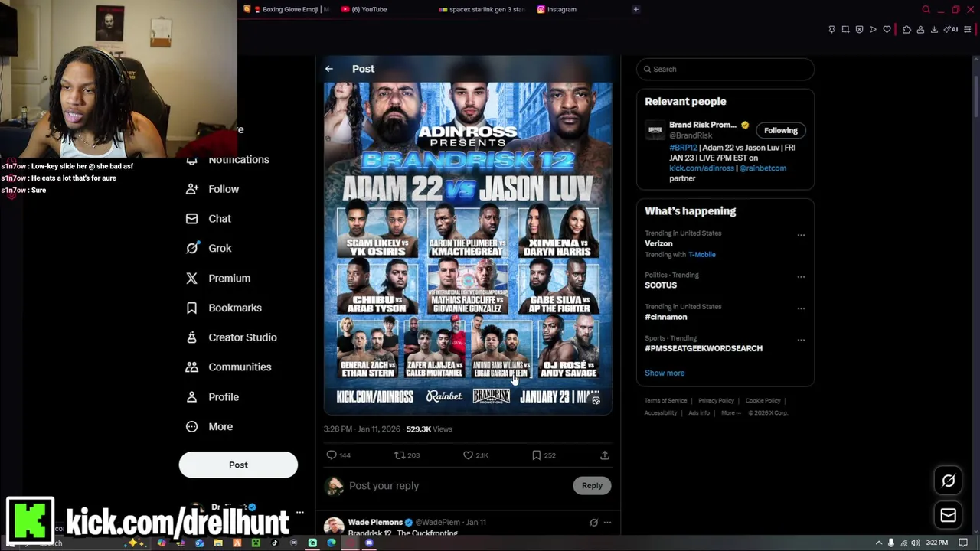Switch to the spacex starlink gen 3 tab
This screenshot has height=551, width=980.
point(482,9)
